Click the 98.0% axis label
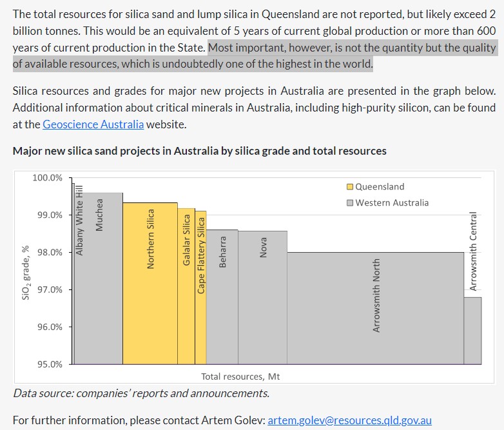The image size is (504, 430). pyautogui.click(x=50, y=252)
